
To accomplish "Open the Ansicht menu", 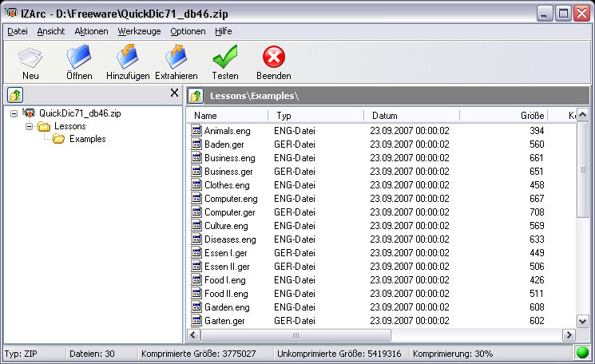I will coord(51,31).
